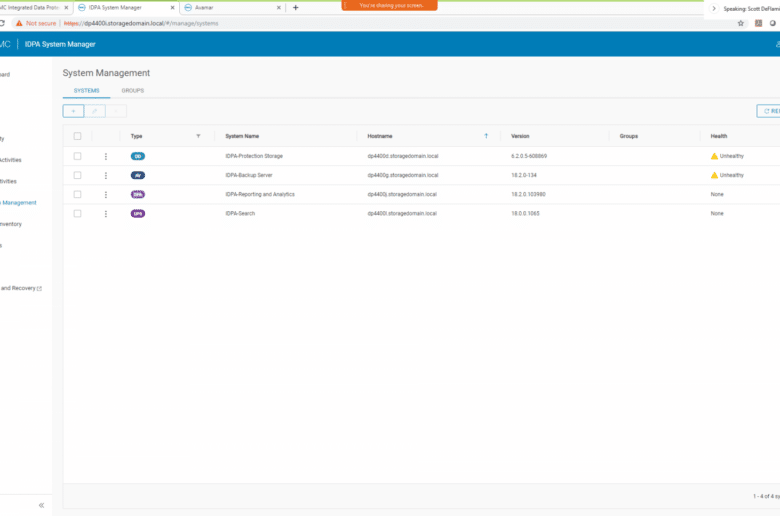Click the warning icon for IDPA-Protection Storage health
780x516 pixels.
pyautogui.click(x=714, y=156)
